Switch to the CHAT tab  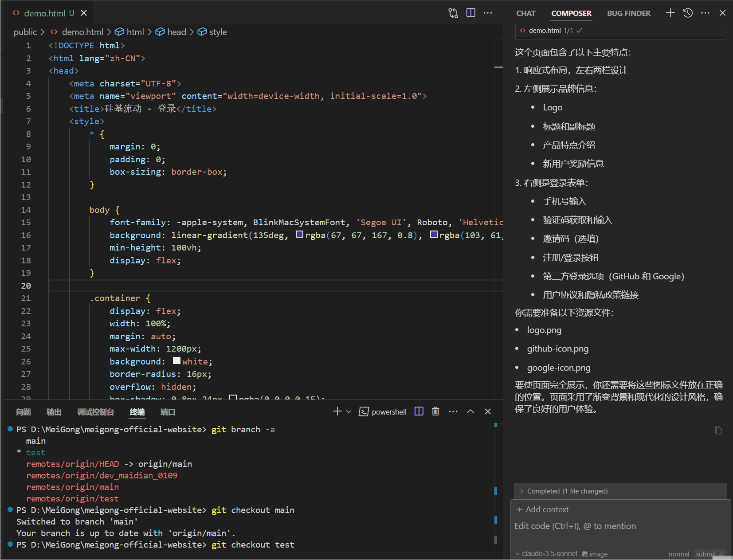tap(525, 13)
